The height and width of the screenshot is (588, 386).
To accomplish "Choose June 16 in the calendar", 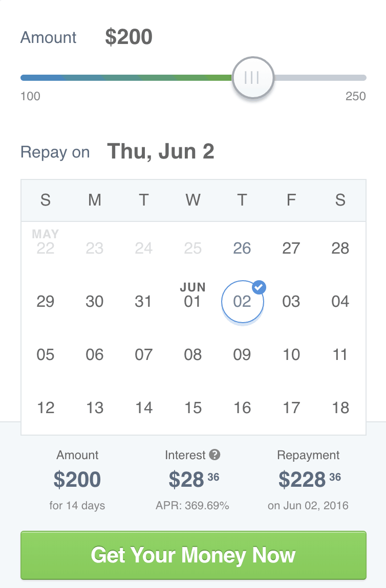I will [x=242, y=408].
